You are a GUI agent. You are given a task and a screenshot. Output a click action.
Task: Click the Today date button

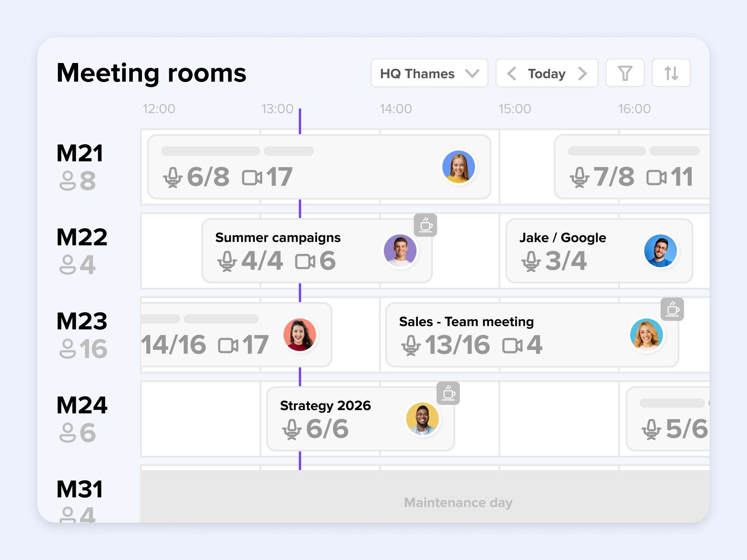coord(547,73)
